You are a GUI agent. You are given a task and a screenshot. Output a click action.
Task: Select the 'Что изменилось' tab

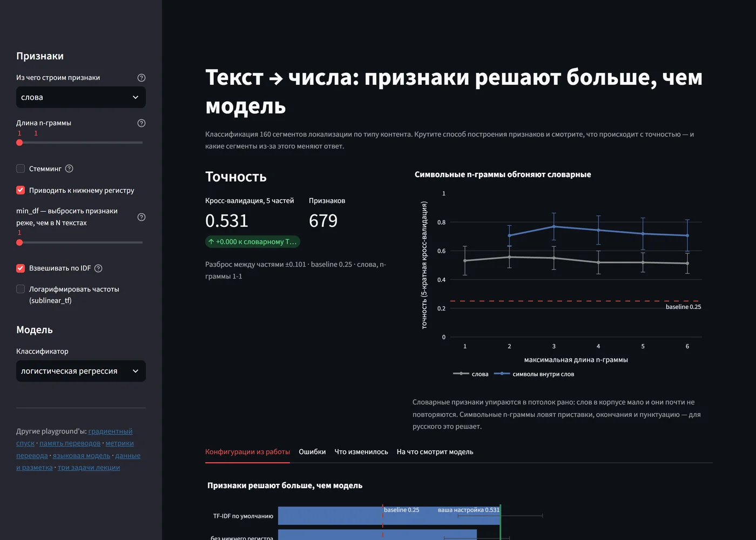(x=361, y=452)
